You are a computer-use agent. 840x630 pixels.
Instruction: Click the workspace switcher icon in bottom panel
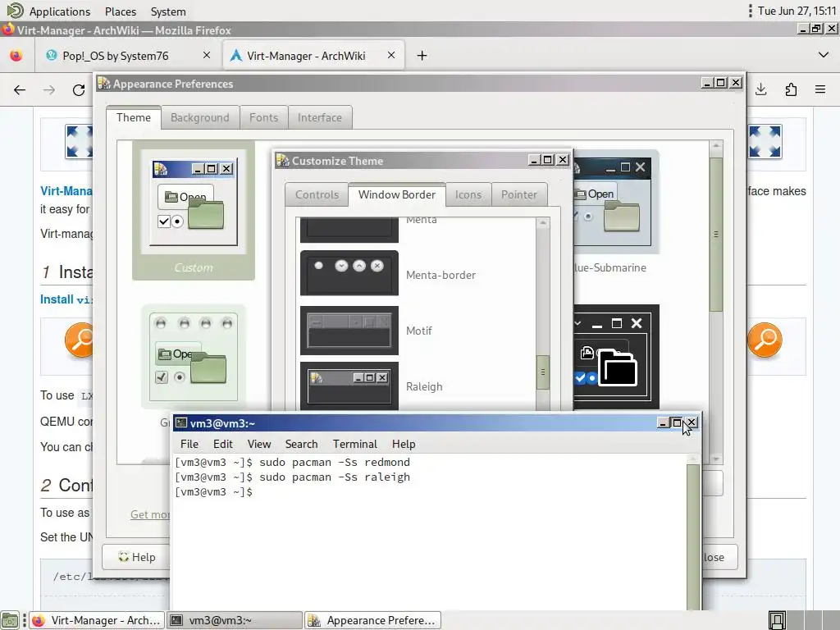click(x=777, y=620)
